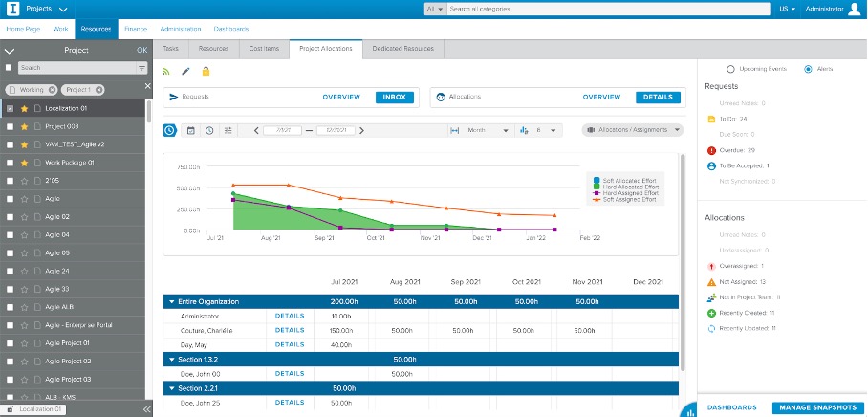Check the Project 003 checkbox

click(x=10, y=126)
